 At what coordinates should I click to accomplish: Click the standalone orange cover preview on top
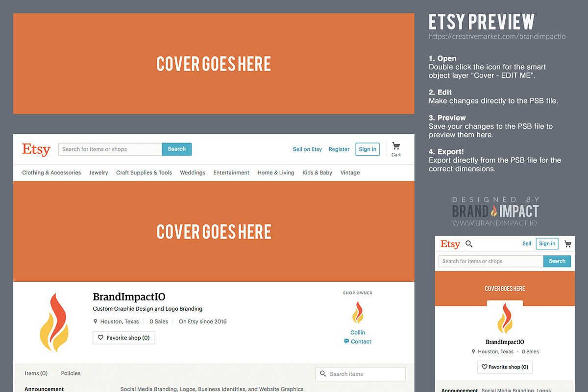click(x=214, y=64)
